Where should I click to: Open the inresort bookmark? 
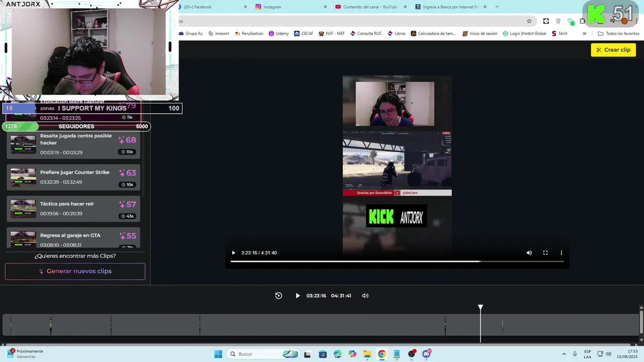click(x=218, y=34)
